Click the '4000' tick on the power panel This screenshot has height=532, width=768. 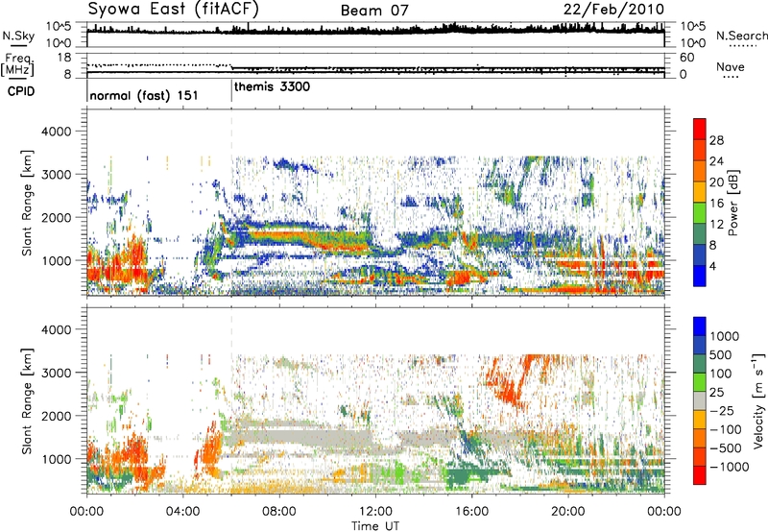57,132
